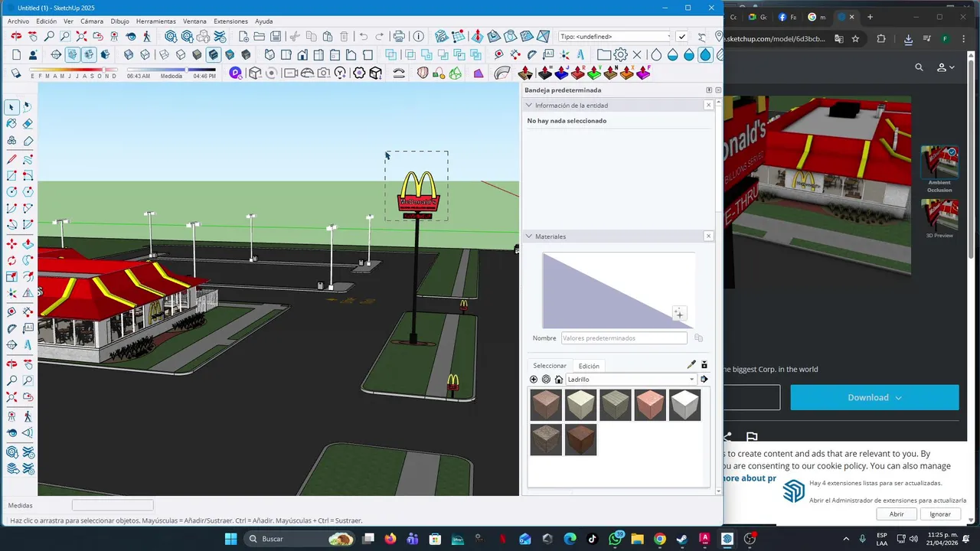Toggle Hidden Line face style
Image resolution: width=980 pixels, height=551 pixels.
(181, 54)
